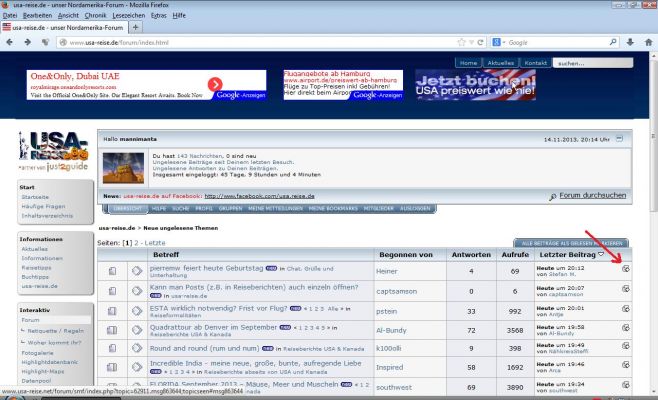Bookmark the page with the star icon
The image size is (658, 400).
[x=462, y=42]
